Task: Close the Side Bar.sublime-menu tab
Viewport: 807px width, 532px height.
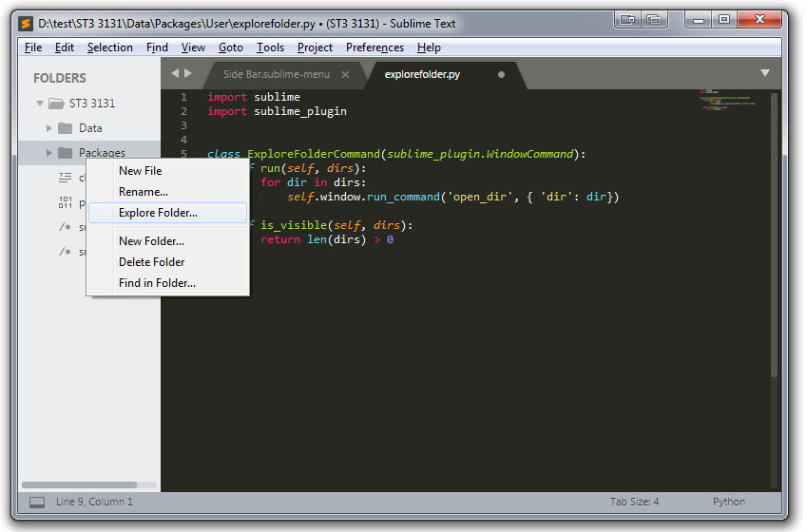Action: pyautogui.click(x=345, y=75)
